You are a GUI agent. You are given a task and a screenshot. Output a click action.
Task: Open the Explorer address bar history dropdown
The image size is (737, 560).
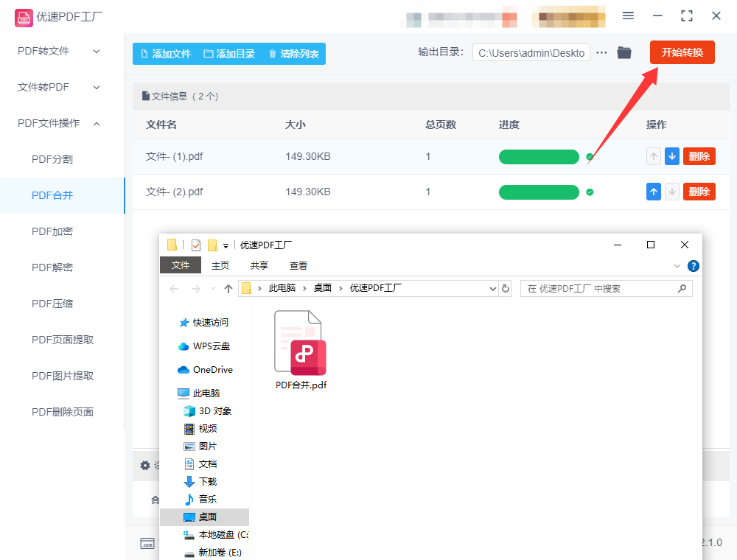point(492,288)
